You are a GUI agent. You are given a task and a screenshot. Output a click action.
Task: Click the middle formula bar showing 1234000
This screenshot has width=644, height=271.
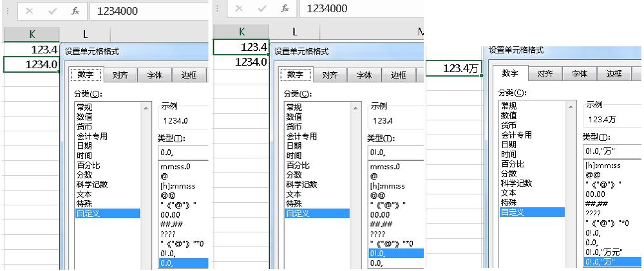click(x=361, y=8)
